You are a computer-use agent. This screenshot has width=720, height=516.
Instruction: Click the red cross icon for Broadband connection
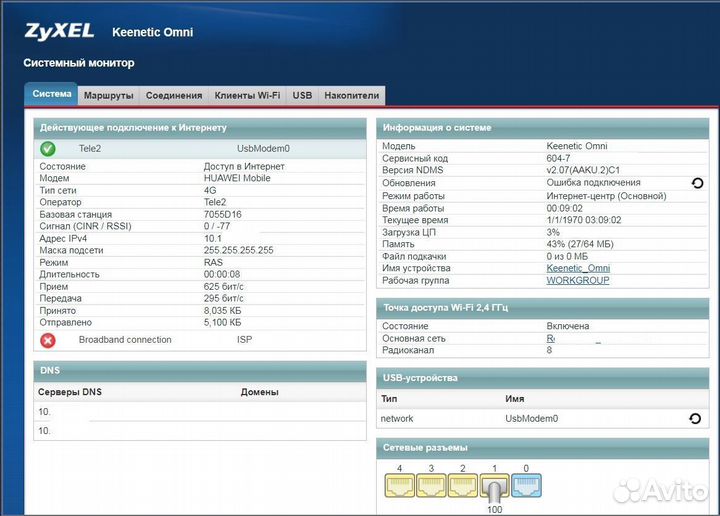(48, 340)
